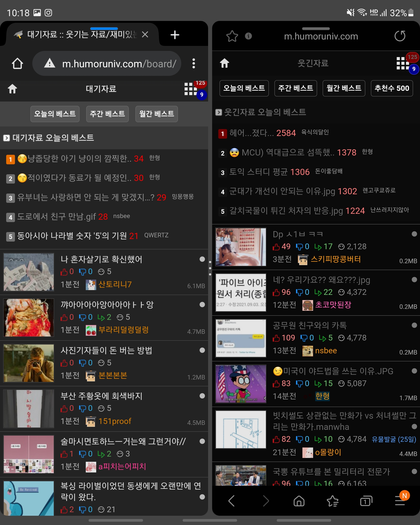Go to site home from 대기자료 header
This screenshot has width=420, height=525.
12,89
